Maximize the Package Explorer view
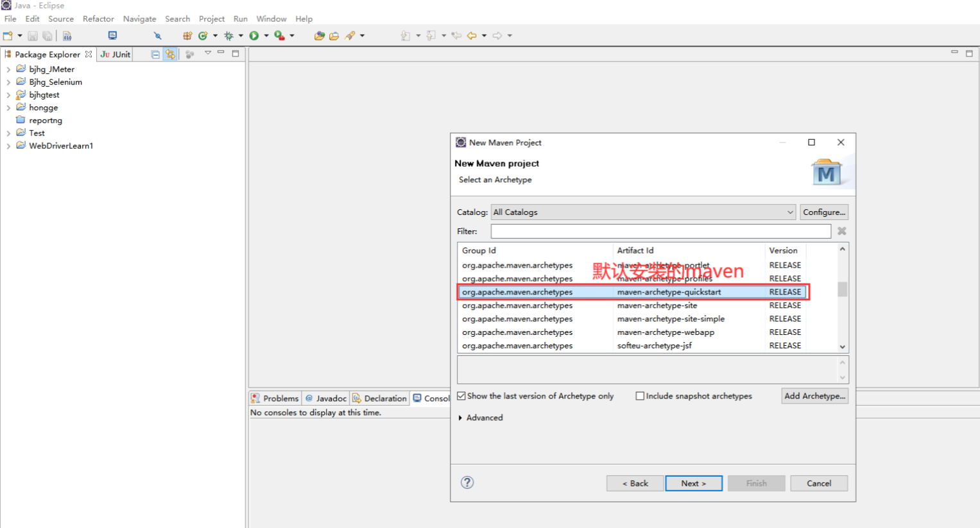This screenshot has width=980, height=528. tap(236, 53)
